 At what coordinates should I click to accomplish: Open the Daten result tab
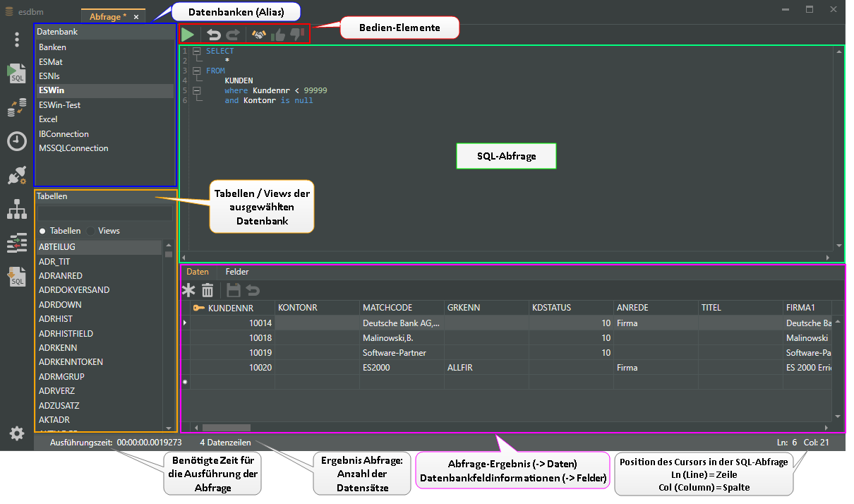(x=198, y=272)
